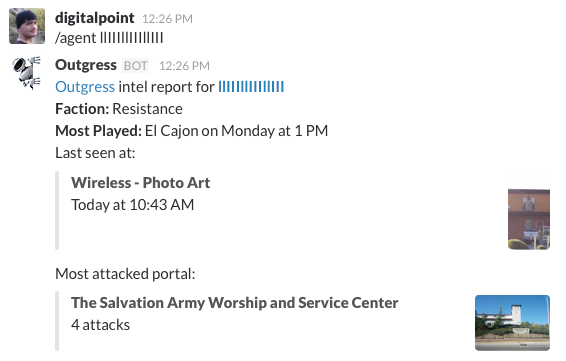Click the Faction: Resistance line
Screen dimensions: 566x361
pyautogui.click(x=119, y=109)
